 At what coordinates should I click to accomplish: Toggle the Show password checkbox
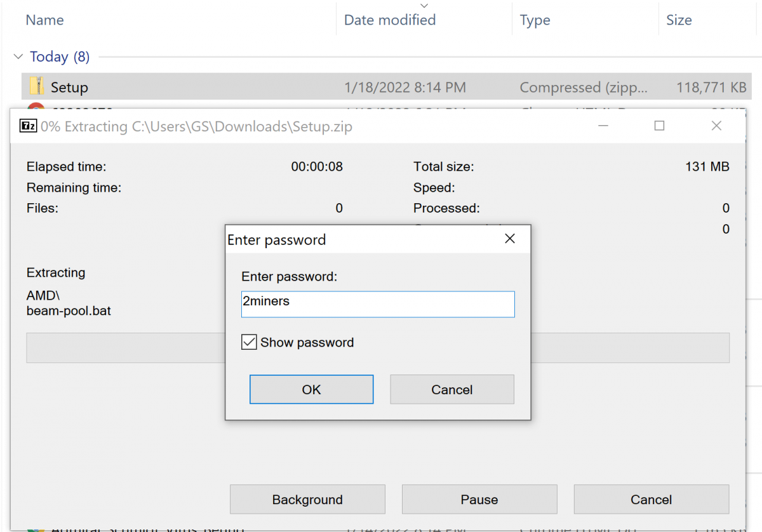(x=249, y=342)
